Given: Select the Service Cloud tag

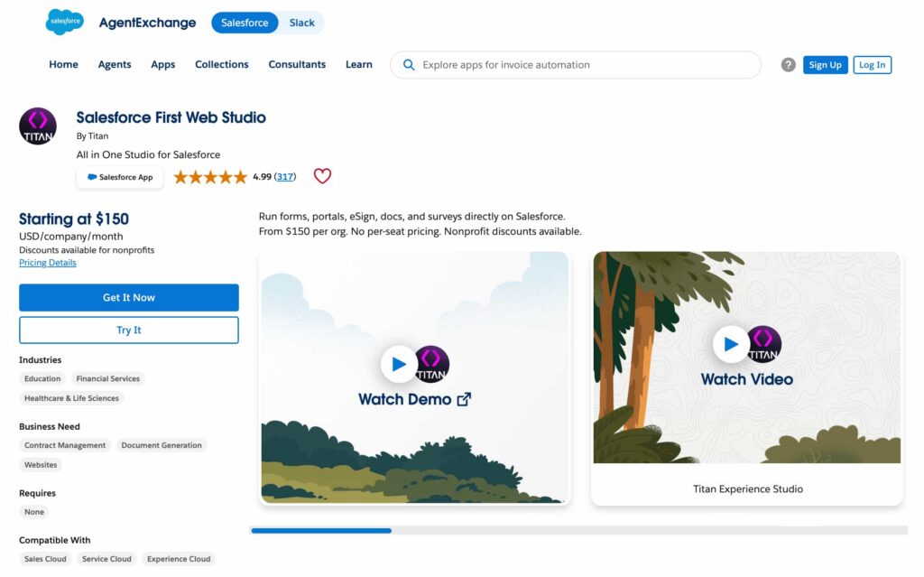Looking at the screenshot, I should (106, 559).
